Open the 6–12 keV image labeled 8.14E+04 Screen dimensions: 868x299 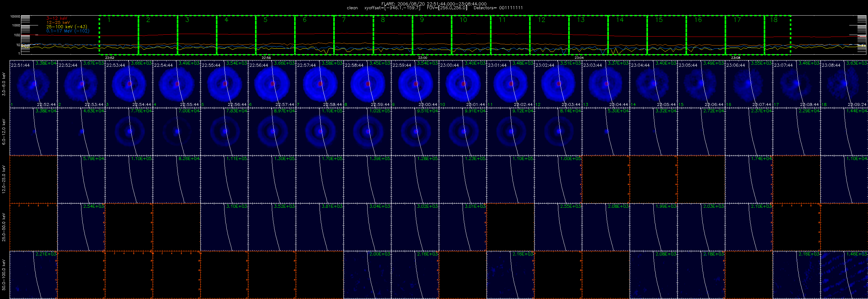(x=558, y=132)
